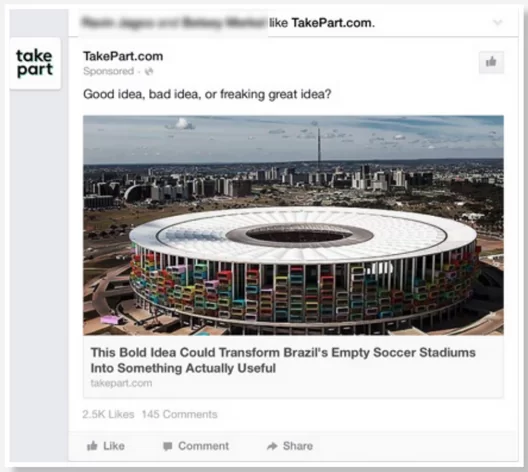Click the 'Good idea, bad idea' post text

point(207,94)
